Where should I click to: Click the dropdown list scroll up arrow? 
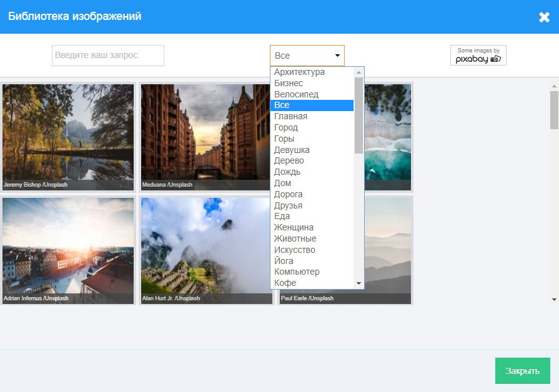tap(359, 72)
